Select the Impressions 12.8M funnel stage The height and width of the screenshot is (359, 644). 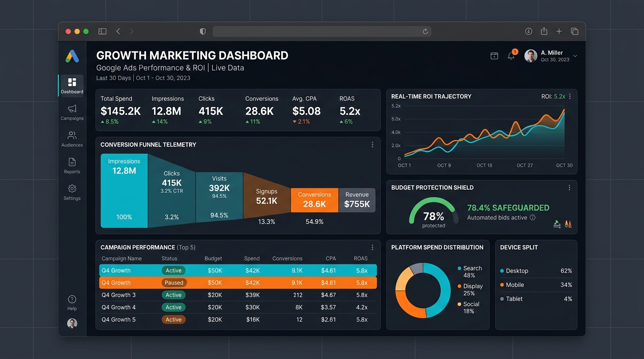point(124,191)
